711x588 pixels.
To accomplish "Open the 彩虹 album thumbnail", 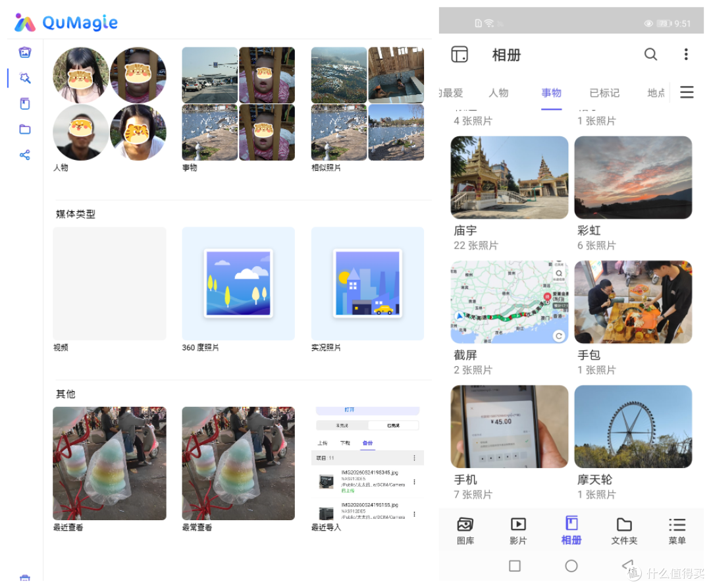I will click(x=633, y=178).
